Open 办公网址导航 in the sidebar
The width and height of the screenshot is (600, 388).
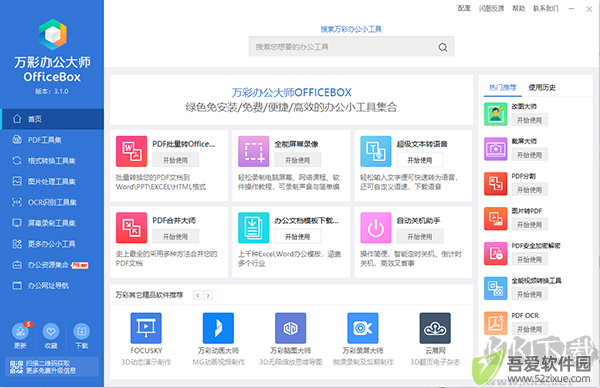tap(52, 285)
